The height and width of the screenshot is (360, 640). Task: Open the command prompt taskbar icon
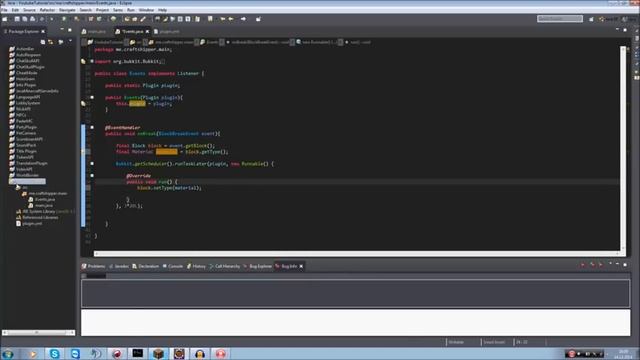point(138,353)
